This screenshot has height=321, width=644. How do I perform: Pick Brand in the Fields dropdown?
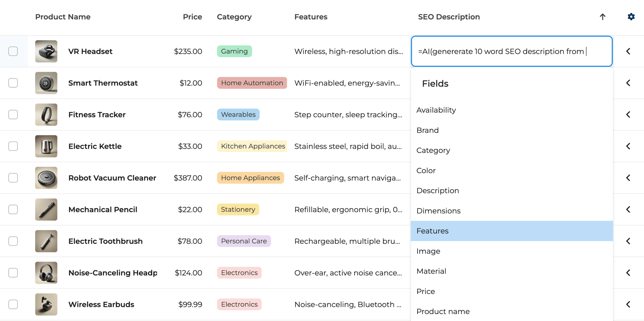point(427,130)
